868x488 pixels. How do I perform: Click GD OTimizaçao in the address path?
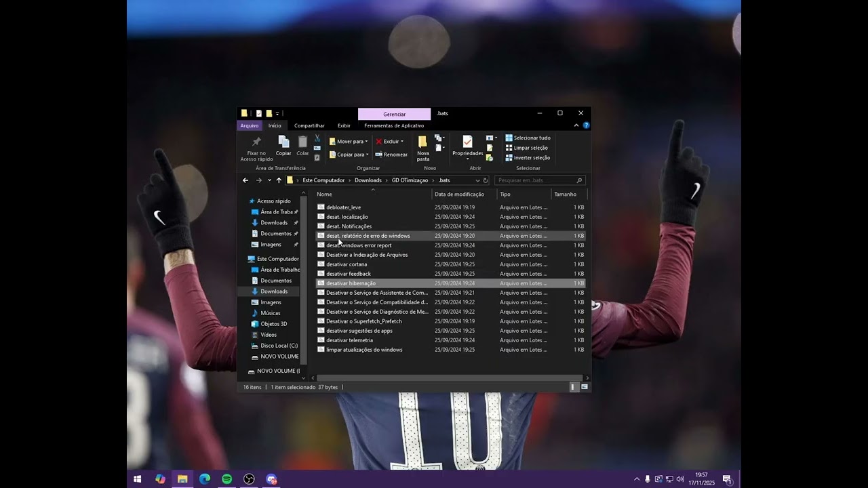[x=410, y=180]
